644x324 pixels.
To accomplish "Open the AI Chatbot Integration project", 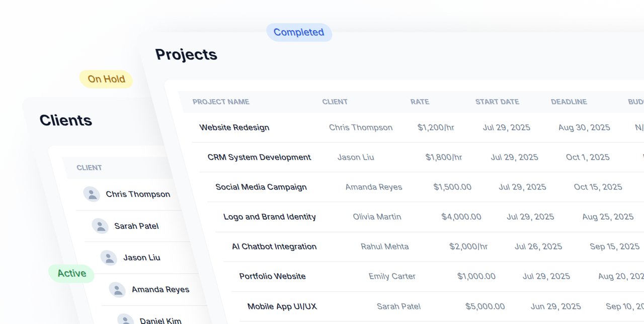I will pos(274,246).
